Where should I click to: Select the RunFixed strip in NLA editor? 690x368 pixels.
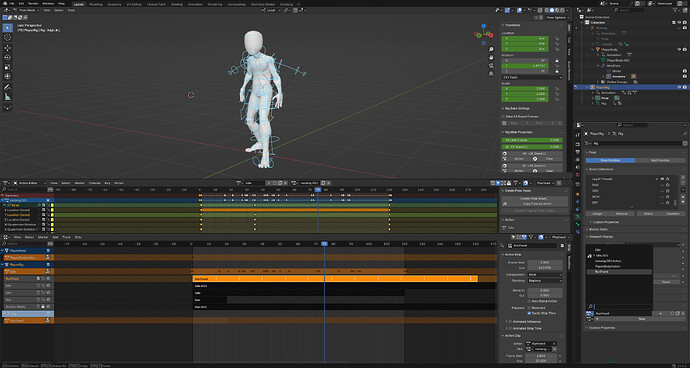(335, 279)
